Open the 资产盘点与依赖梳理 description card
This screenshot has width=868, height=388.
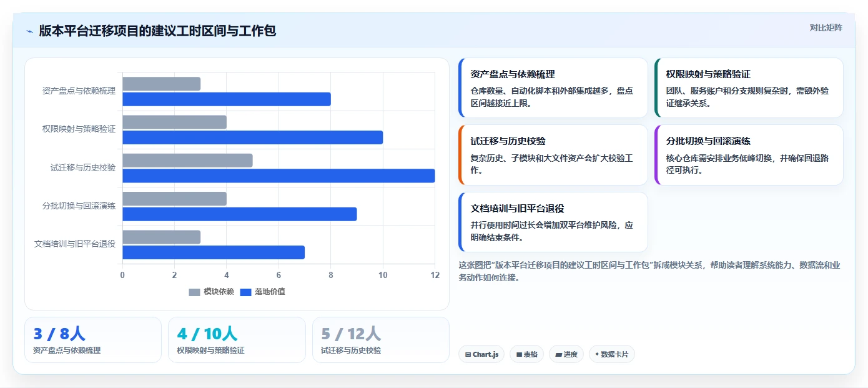click(553, 88)
